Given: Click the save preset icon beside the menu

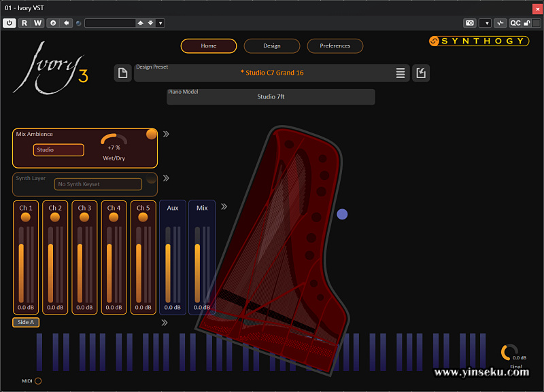Looking at the screenshot, I should pos(421,73).
